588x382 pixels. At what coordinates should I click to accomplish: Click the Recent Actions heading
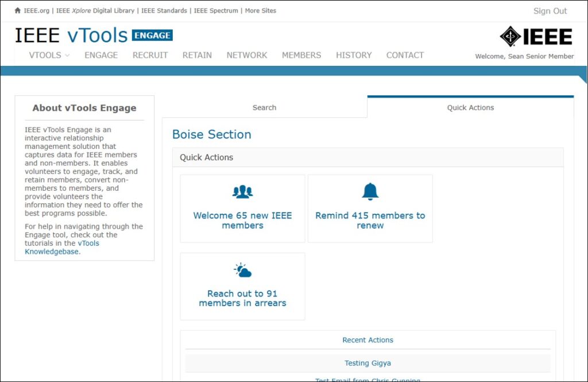tap(367, 340)
